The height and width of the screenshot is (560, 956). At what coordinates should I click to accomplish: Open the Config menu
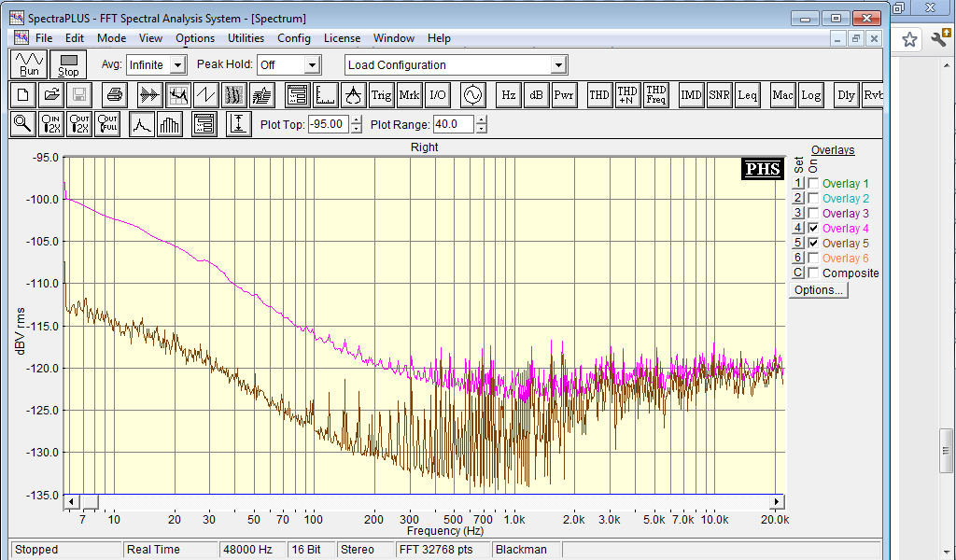click(x=293, y=38)
